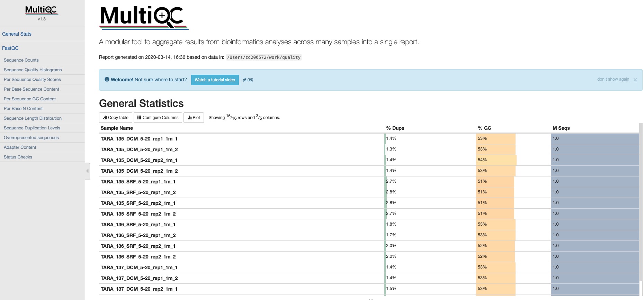The width and height of the screenshot is (644, 300).
Task: Sort table by Sample Name header
Action: pos(117,128)
